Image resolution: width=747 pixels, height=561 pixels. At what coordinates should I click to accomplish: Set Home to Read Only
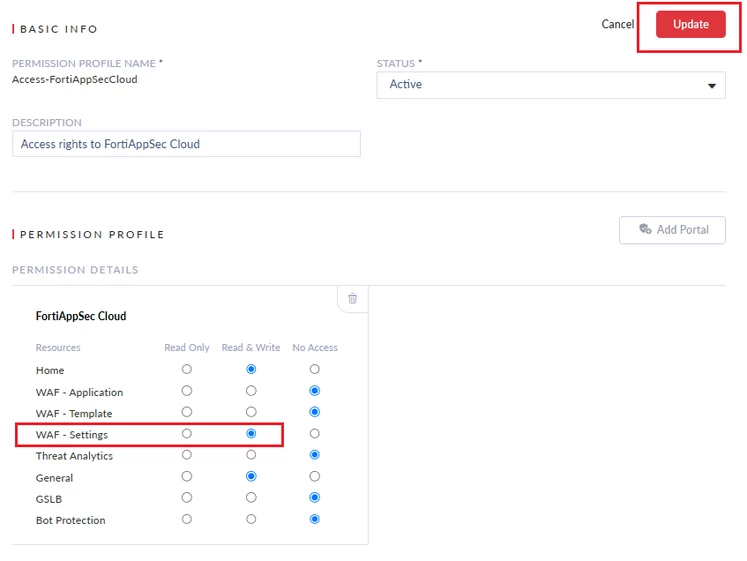pyautogui.click(x=187, y=369)
